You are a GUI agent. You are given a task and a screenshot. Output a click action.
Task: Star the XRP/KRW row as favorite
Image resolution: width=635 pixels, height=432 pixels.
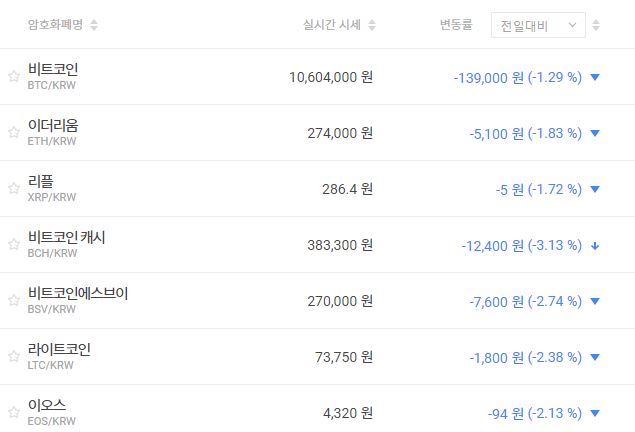click(13, 189)
